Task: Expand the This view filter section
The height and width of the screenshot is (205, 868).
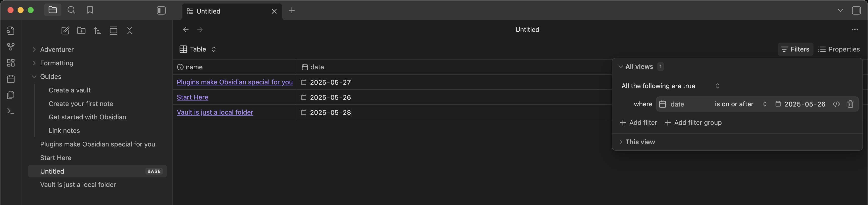Action: pos(637,142)
